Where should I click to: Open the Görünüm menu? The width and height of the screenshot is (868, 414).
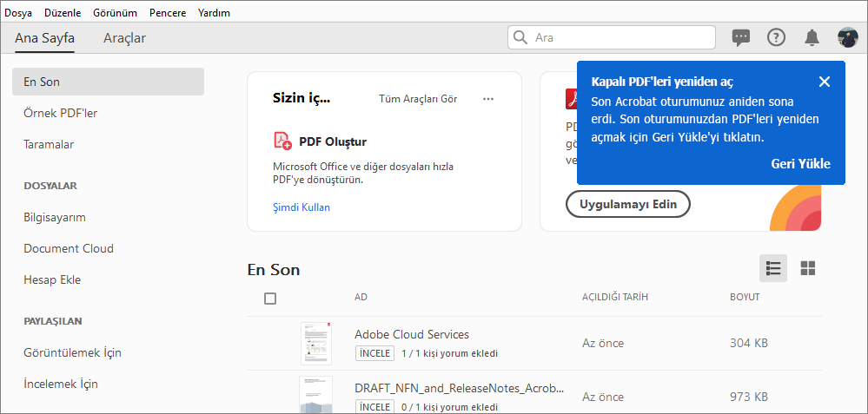(116, 13)
